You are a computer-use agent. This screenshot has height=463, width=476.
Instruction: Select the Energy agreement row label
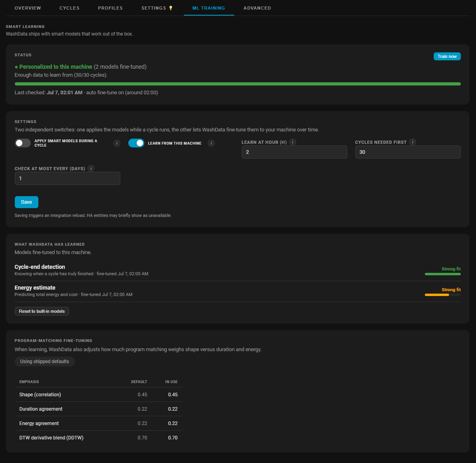point(39,423)
